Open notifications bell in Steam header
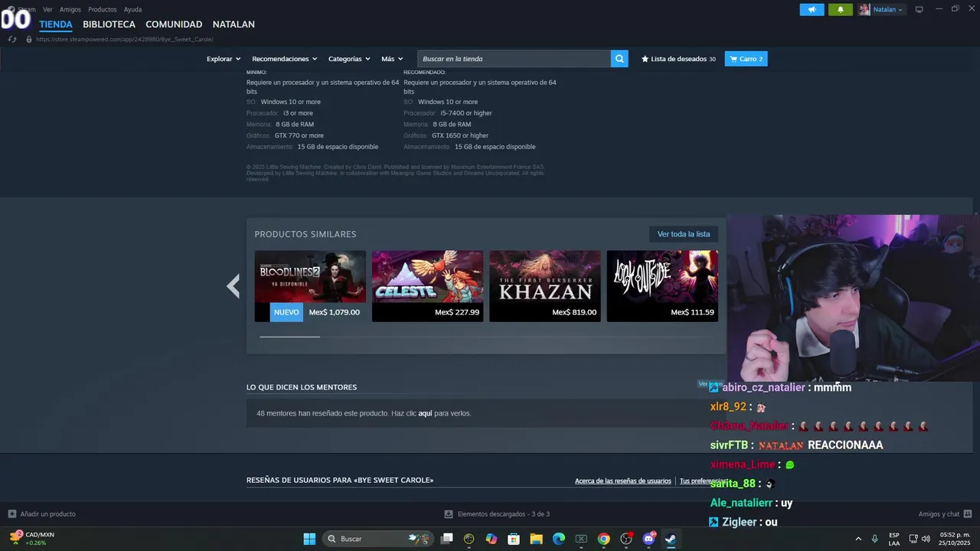 coord(840,9)
